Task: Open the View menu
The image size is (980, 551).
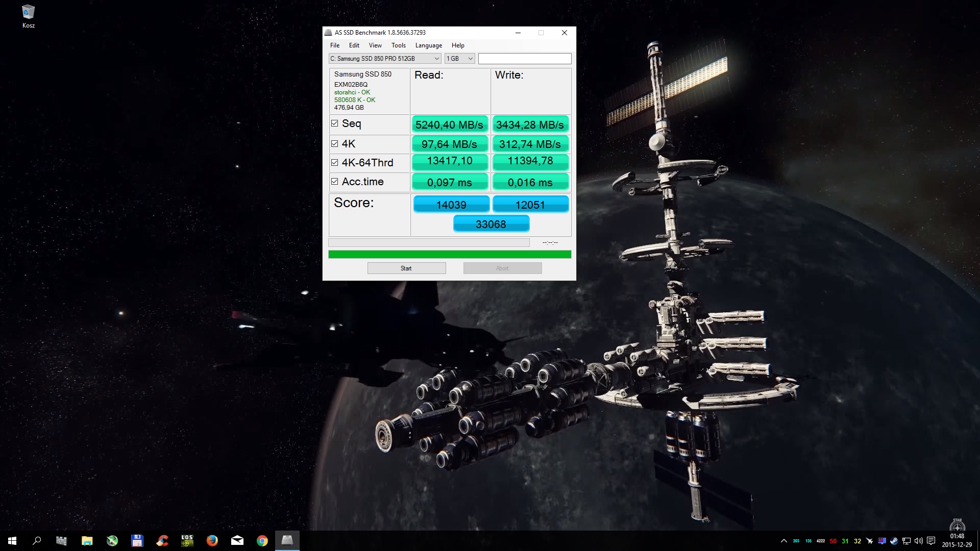Action: tap(375, 45)
